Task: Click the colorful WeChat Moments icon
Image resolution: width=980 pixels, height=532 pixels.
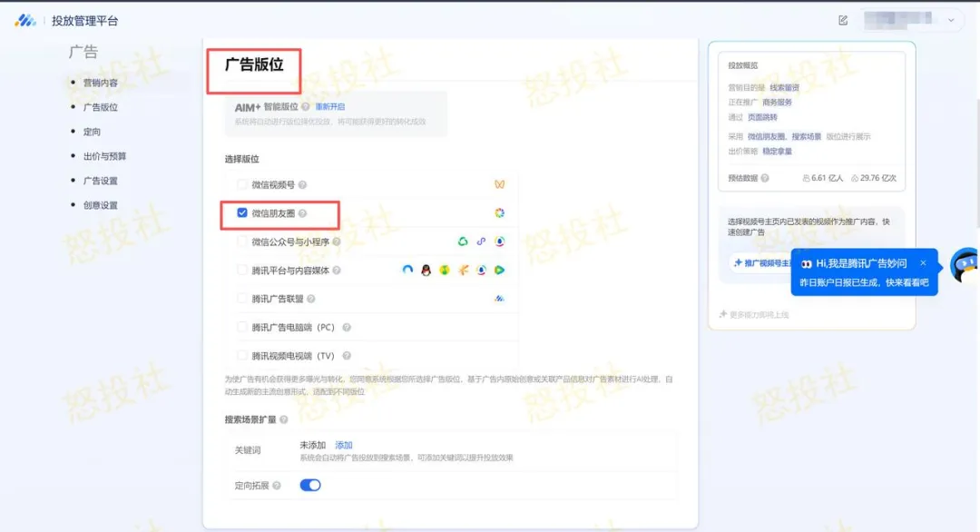Action: [500, 212]
